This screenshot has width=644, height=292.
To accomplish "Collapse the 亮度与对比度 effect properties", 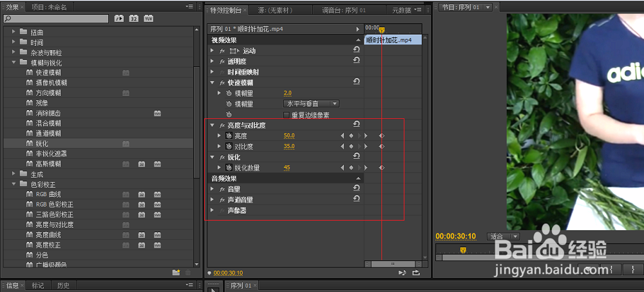I will (x=213, y=125).
